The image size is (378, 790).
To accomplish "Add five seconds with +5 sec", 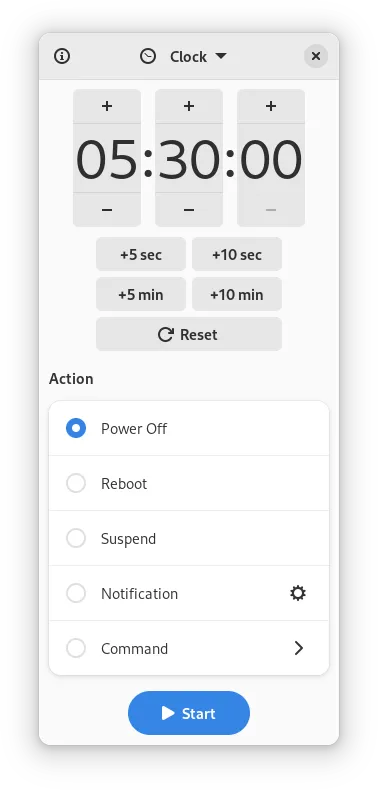I will point(141,254).
